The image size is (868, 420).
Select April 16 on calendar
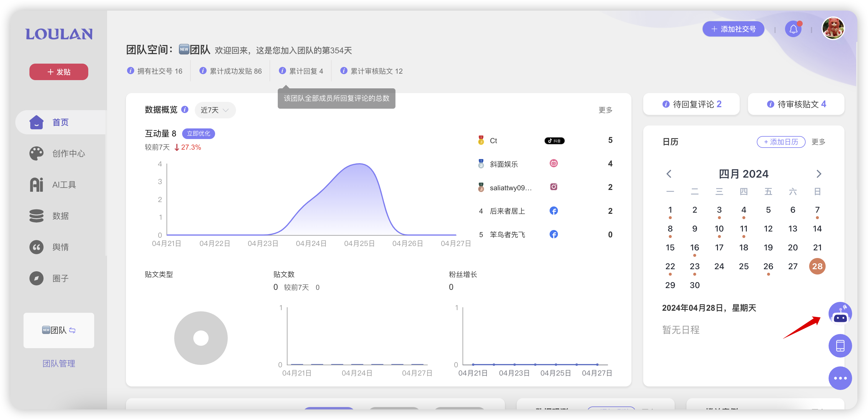coord(694,248)
